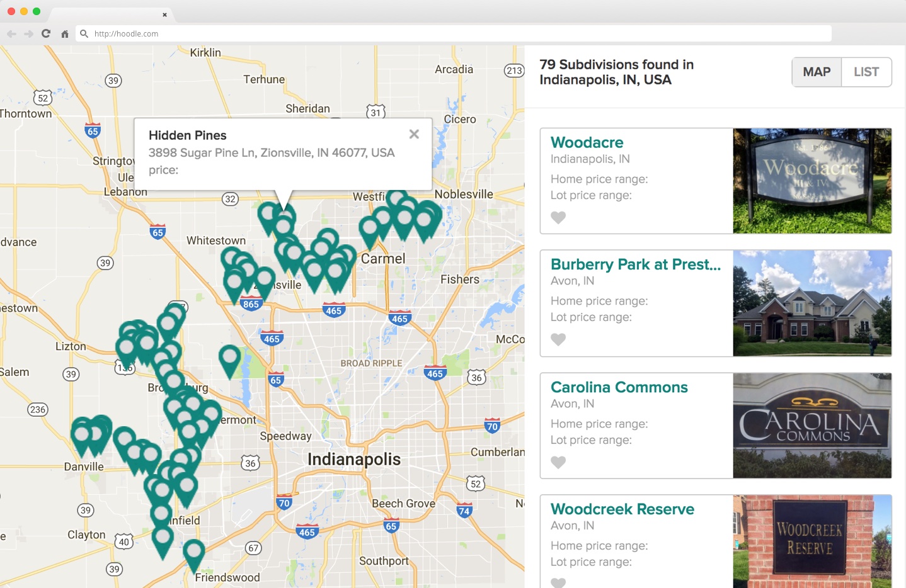Viewport: 906px width, 588px height.
Task: Click the Carolina Commons sign photo
Action: coord(812,426)
